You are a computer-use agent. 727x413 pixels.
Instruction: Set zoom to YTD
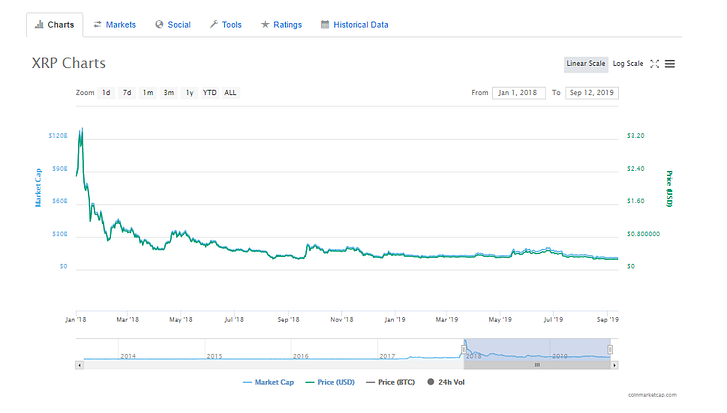coord(210,93)
